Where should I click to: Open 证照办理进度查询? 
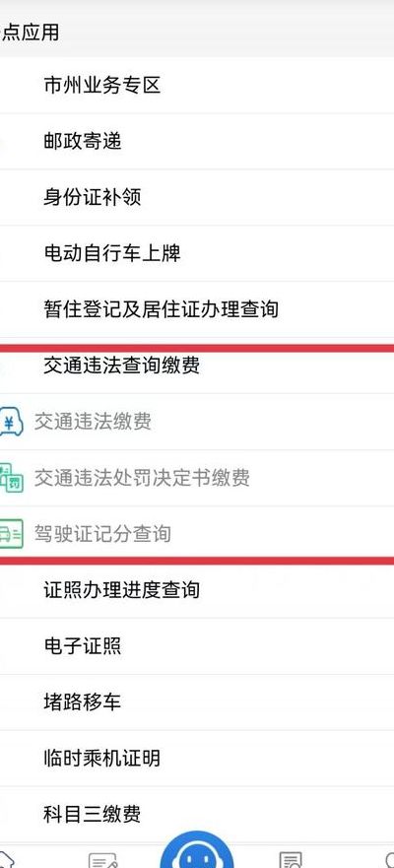(197, 590)
